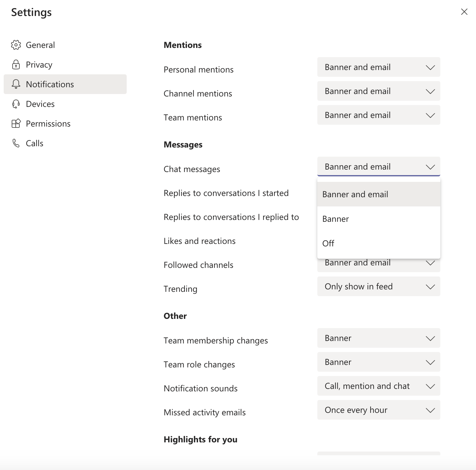The width and height of the screenshot is (476, 470).
Task: Click the Missed activity emails chevron
Action: click(x=430, y=410)
